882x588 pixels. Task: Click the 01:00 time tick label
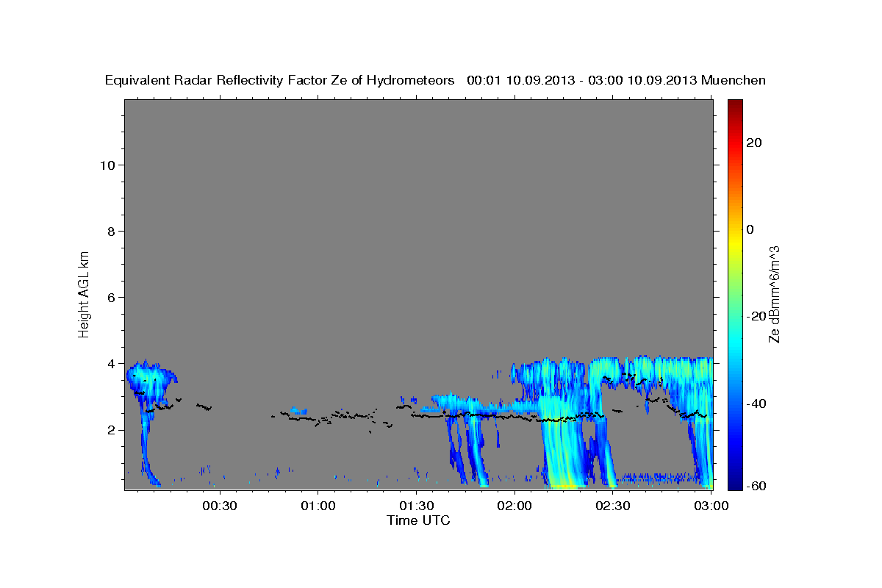click(x=318, y=506)
